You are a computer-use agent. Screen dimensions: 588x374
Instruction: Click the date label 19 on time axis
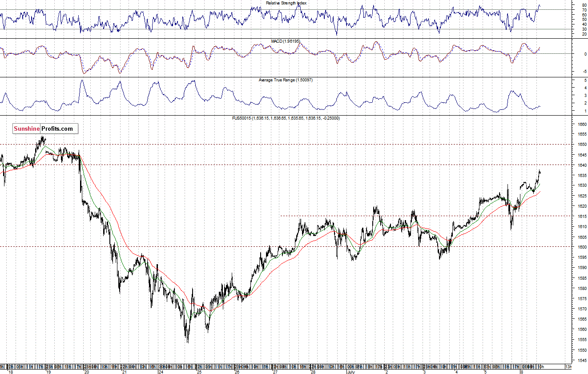point(48,371)
